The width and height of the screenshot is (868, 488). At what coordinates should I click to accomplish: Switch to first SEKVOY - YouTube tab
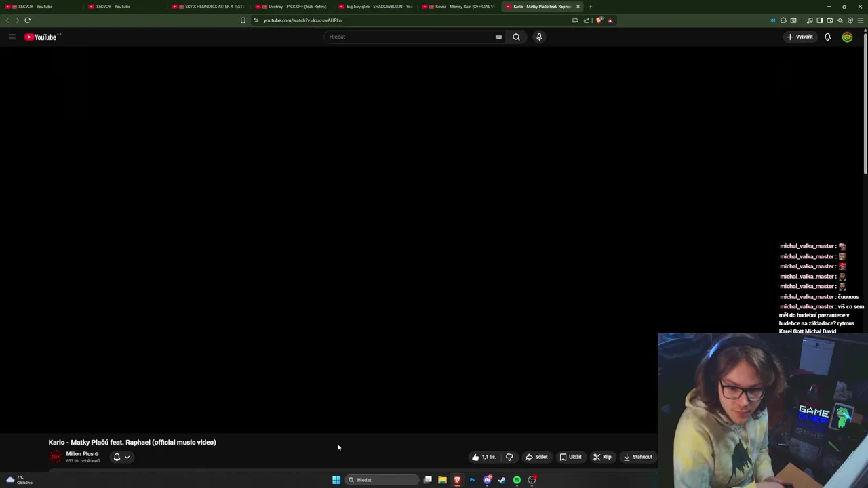pyautogui.click(x=42, y=7)
